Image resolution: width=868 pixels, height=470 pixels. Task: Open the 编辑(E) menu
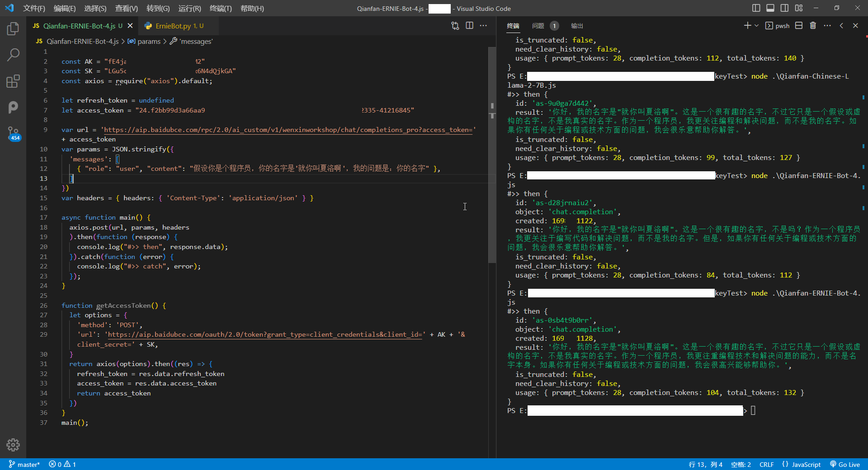point(65,8)
